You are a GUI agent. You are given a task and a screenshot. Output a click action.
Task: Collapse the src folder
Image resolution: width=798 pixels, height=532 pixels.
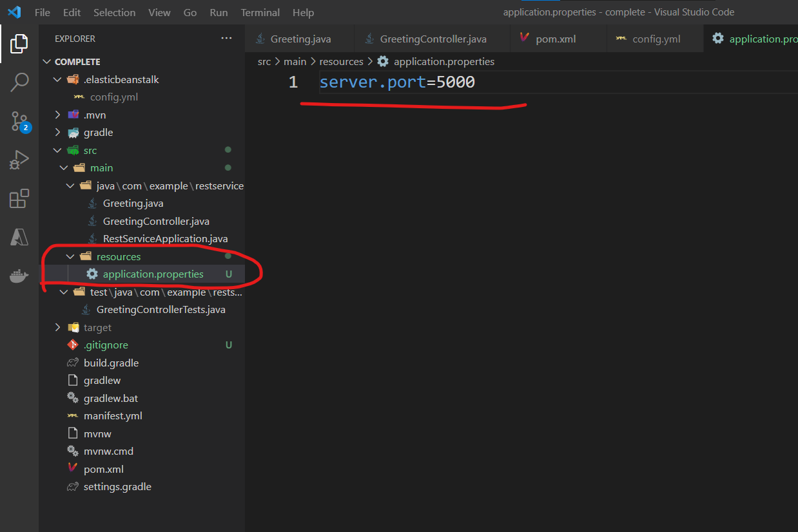(57, 150)
